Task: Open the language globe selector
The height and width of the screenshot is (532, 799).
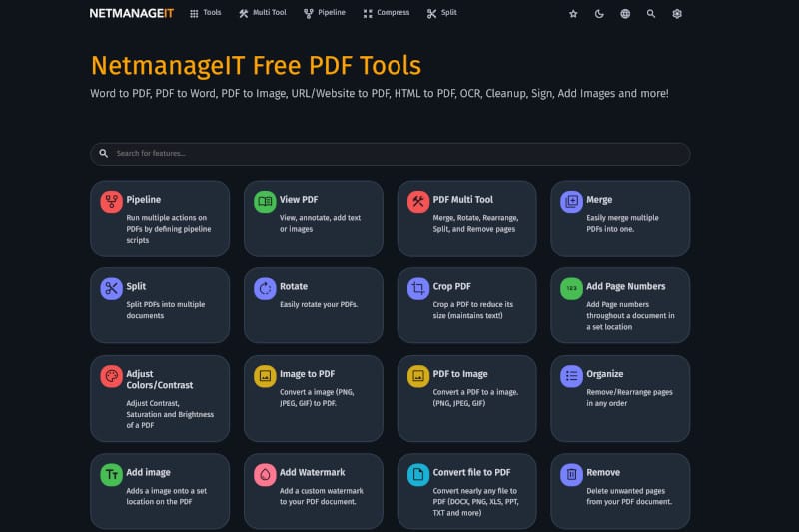Action: (x=625, y=14)
